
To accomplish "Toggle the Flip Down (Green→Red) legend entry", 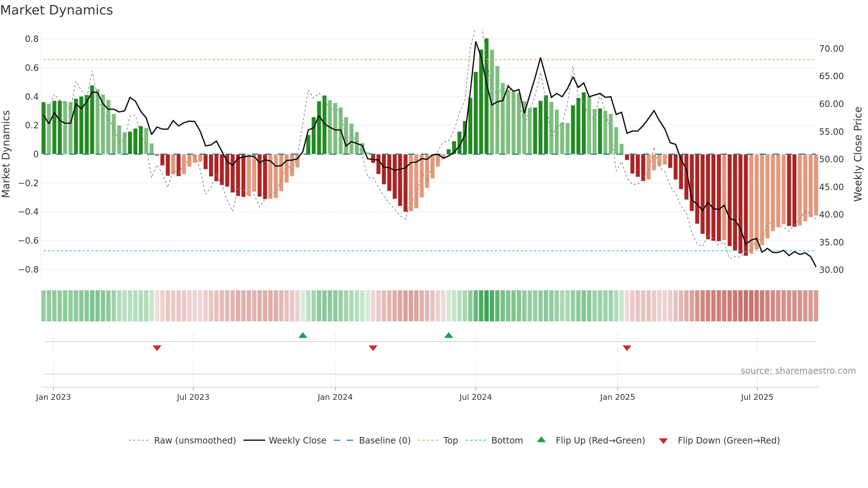I will [719, 440].
